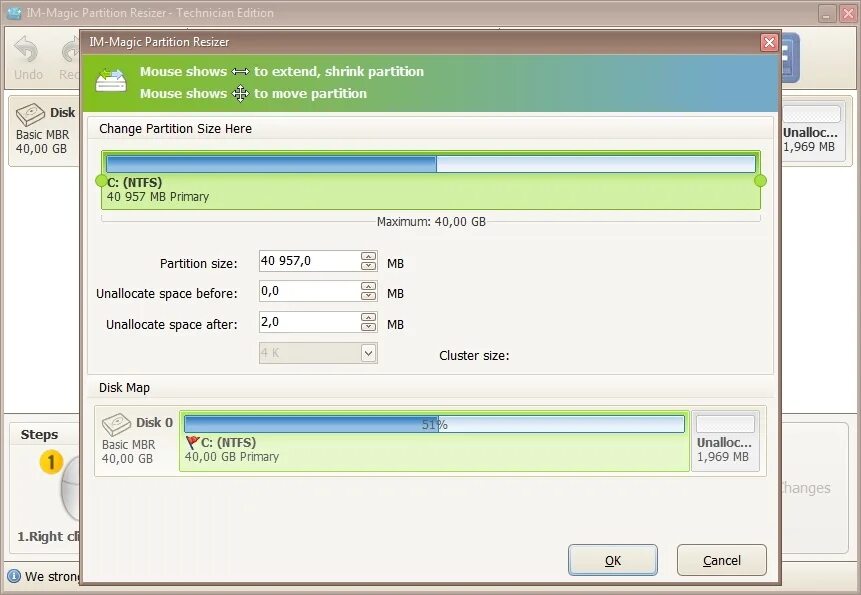Minimize the main Technician Edition window

pos(826,13)
